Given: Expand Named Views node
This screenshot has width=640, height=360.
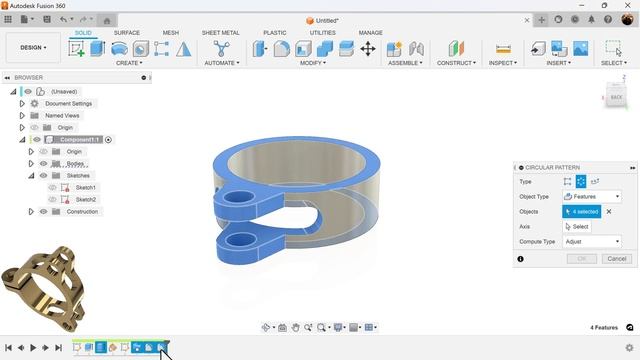Looking at the screenshot, I should point(22,116).
